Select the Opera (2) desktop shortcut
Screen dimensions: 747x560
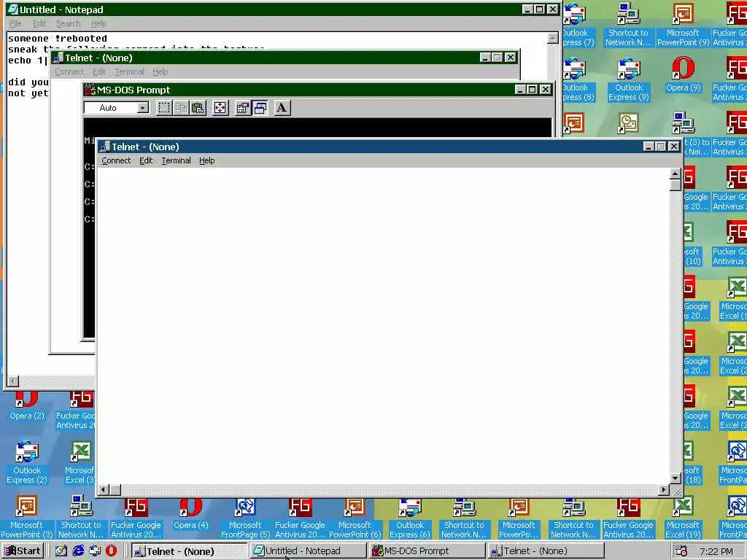[x=27, y=405]
